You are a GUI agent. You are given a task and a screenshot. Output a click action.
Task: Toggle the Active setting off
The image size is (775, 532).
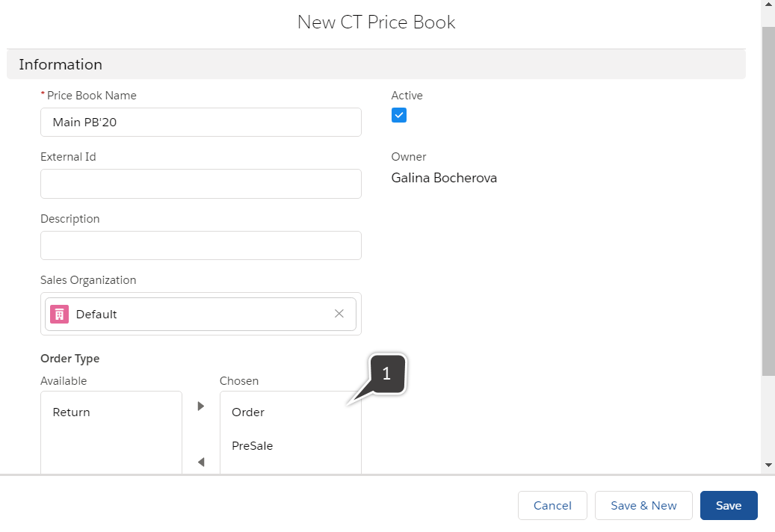point(398,114)
